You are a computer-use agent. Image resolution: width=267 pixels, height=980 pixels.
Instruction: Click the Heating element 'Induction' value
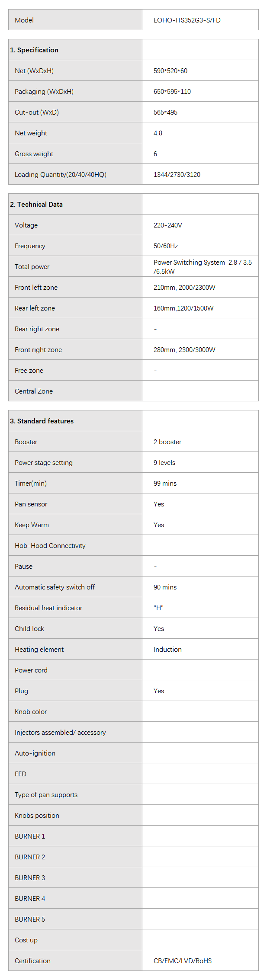(x=167, y=650)
